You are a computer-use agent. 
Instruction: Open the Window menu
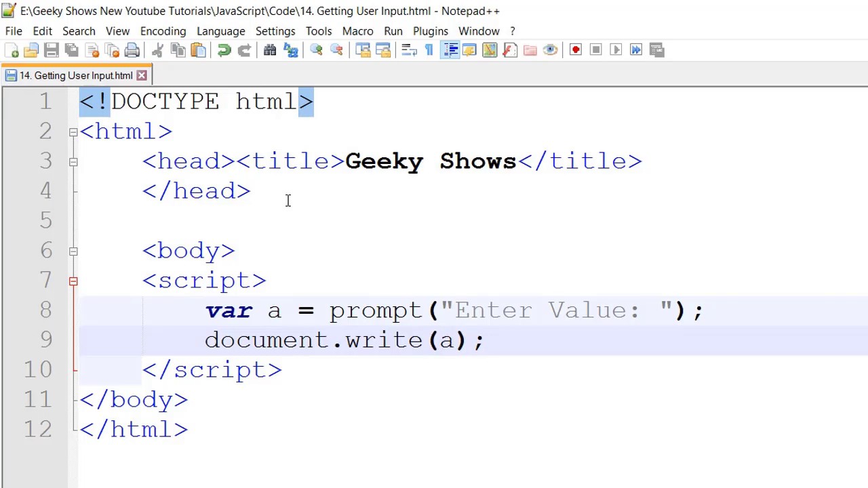point(478,31)
